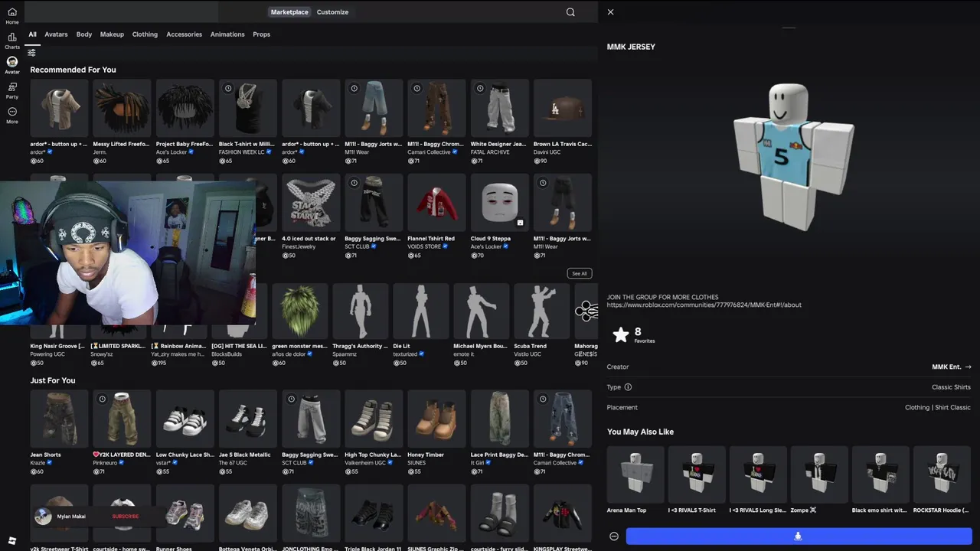This screenshot has height=551, width=980.
Task: Open the Thragg's Authority animation item
Action: tap(361, 324)
